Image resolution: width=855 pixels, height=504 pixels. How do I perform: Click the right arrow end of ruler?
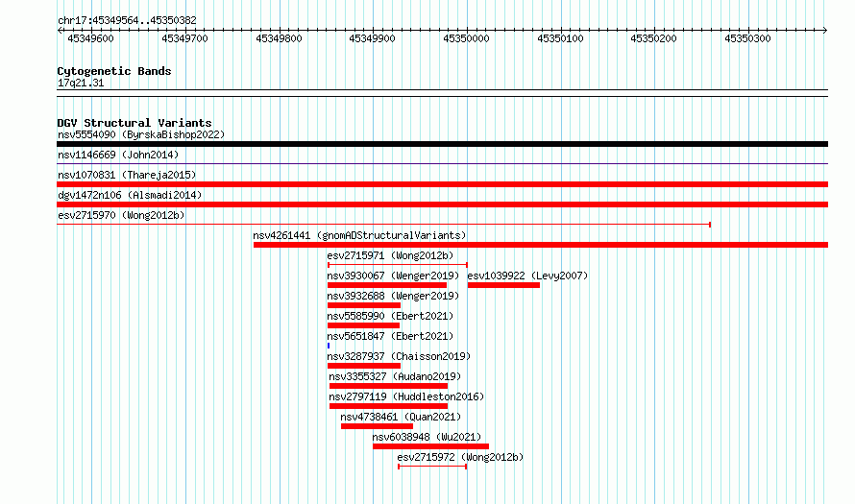(x=825, y=30)
